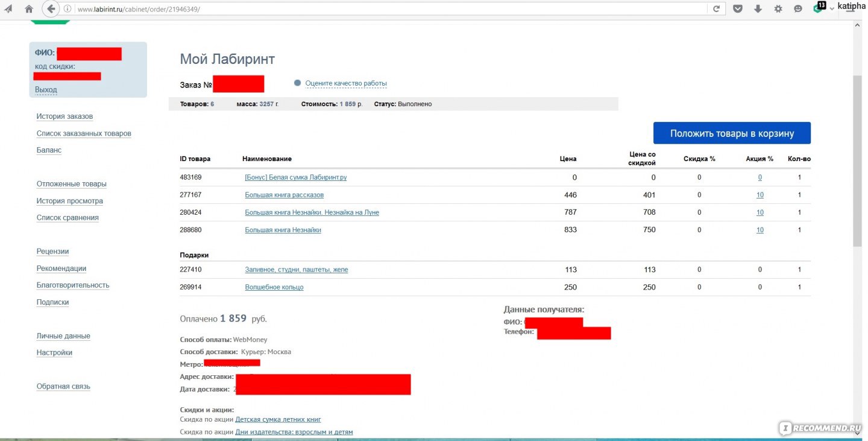Click product ID 227410

pos(190,270)
